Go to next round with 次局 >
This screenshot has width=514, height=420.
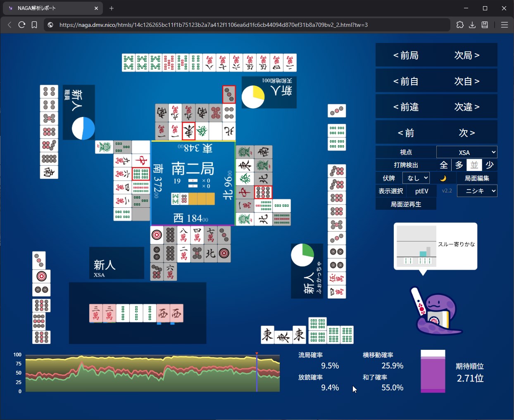pyautogui.click(x=467, y=55)
